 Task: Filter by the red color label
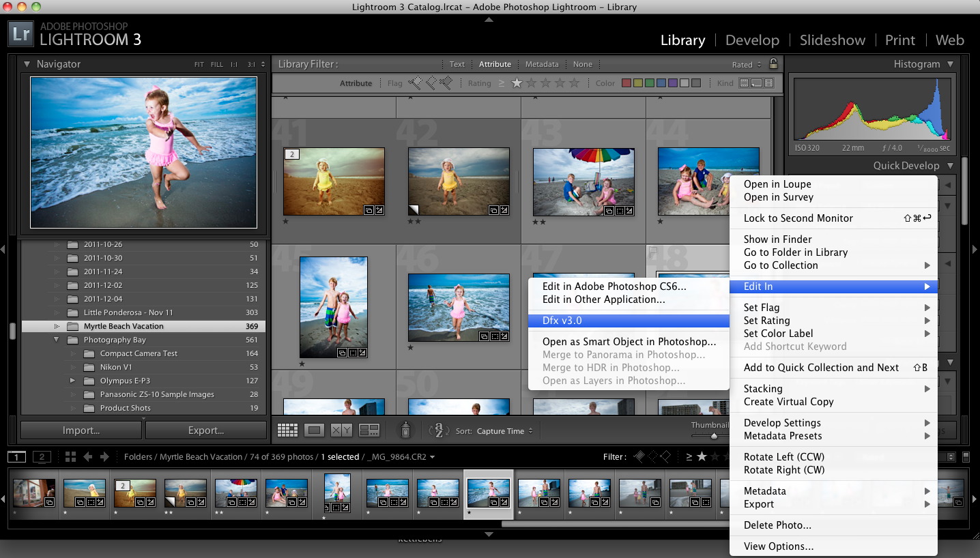626,83
